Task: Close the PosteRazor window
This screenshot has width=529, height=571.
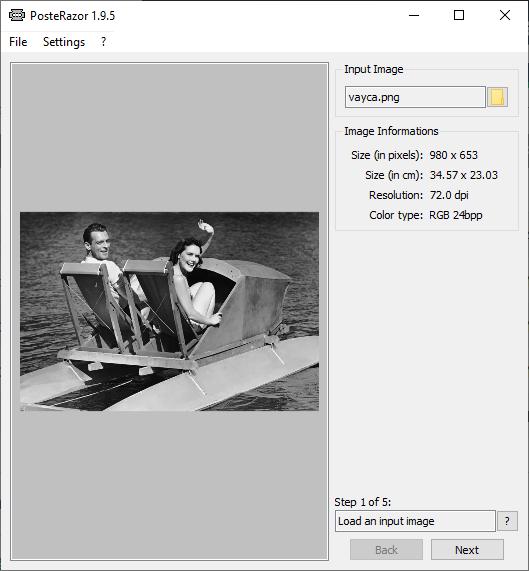Action: click(505, 15)
